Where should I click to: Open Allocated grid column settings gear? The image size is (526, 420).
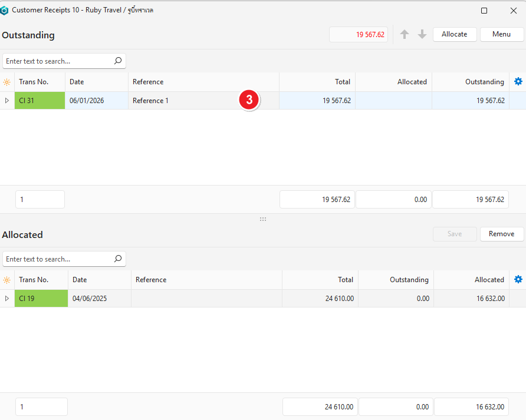(518, 280)
